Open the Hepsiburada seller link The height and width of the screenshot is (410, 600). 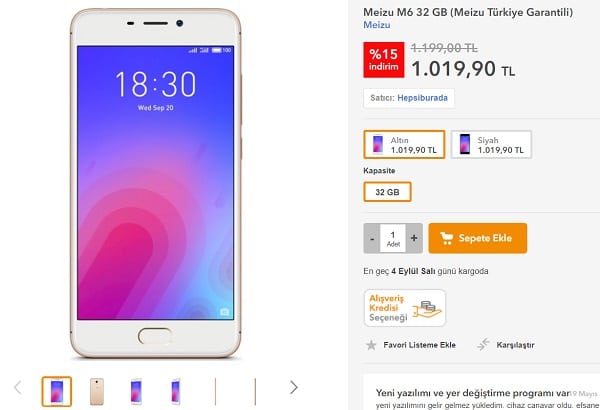(x=422, y=98)
